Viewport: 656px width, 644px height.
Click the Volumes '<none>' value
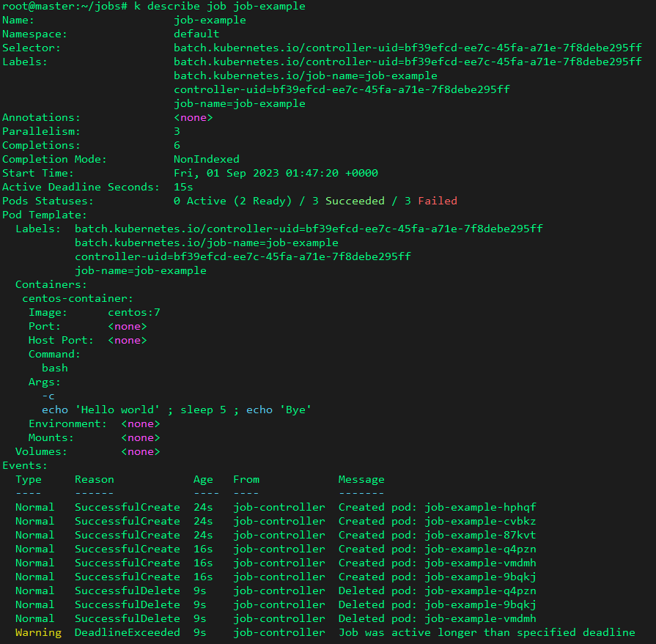[x=141, y=451]
